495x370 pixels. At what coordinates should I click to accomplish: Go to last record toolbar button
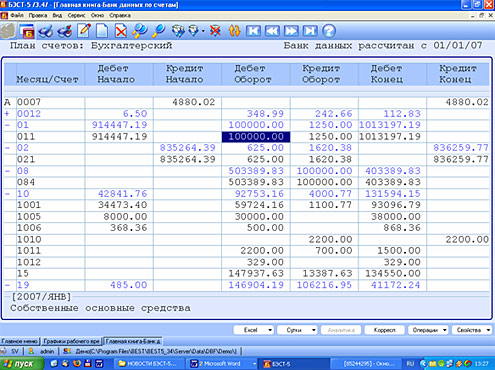pyautogui.click(x=310, y=31)
